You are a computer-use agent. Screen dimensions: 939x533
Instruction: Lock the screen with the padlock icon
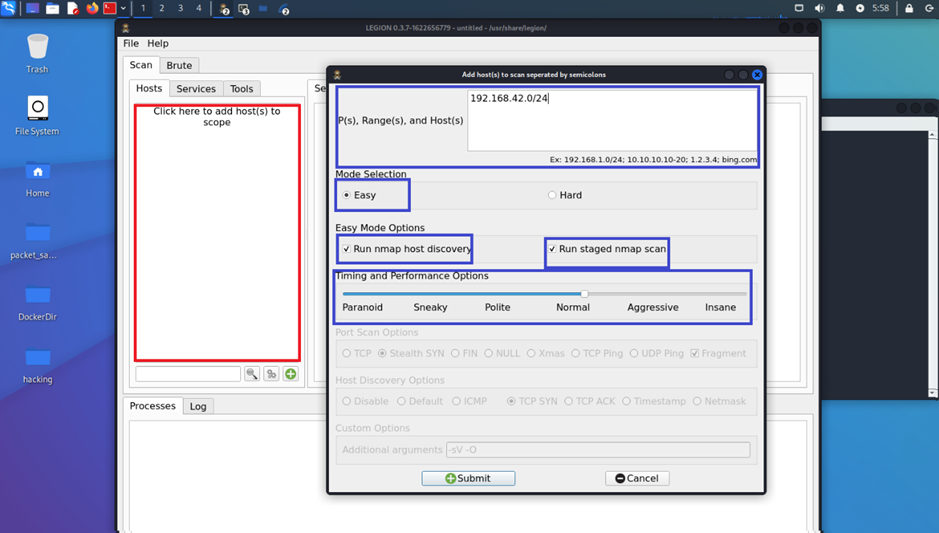[x=909, y=8]
